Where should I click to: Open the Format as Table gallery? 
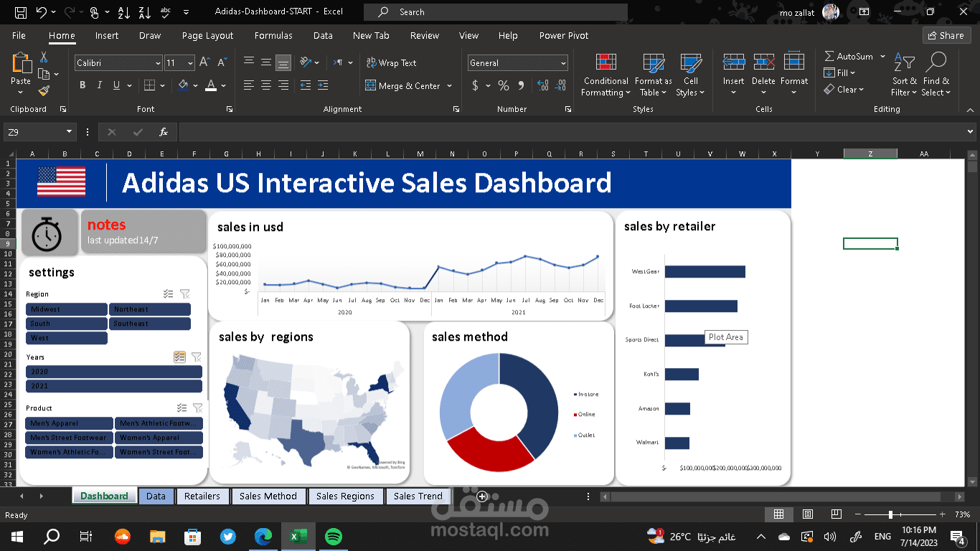tap(653, 76)
